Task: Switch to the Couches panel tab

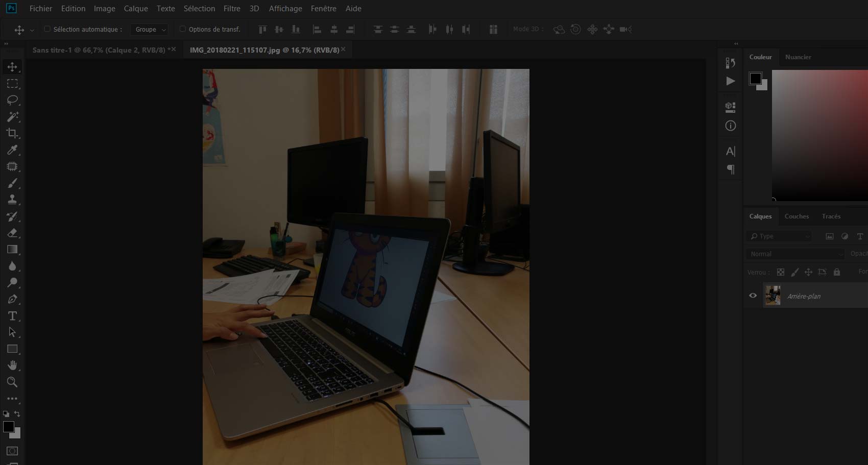Action: point(796,216)
